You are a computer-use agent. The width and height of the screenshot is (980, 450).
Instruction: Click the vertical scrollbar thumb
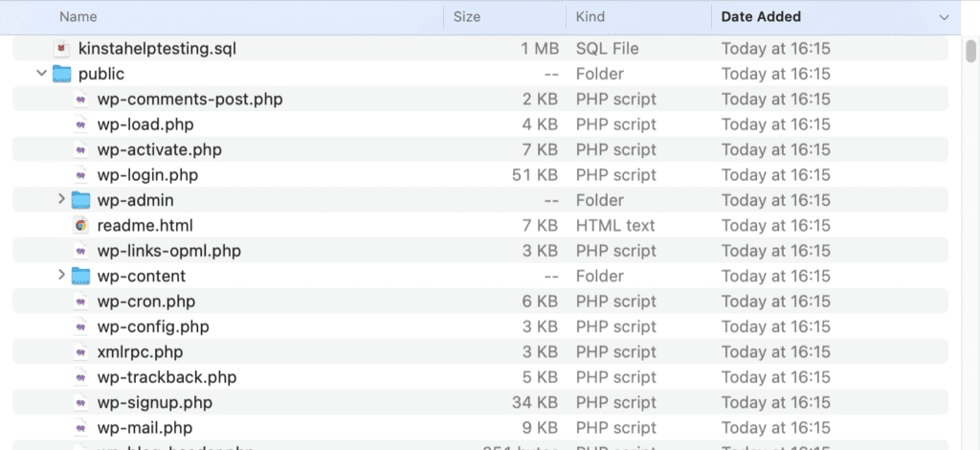point(970,52)
